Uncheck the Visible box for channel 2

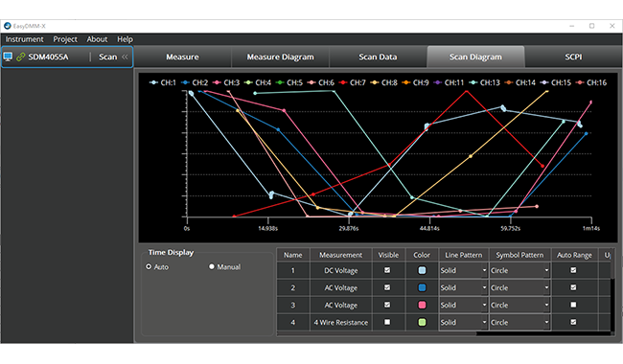click(x=387, y=287)
